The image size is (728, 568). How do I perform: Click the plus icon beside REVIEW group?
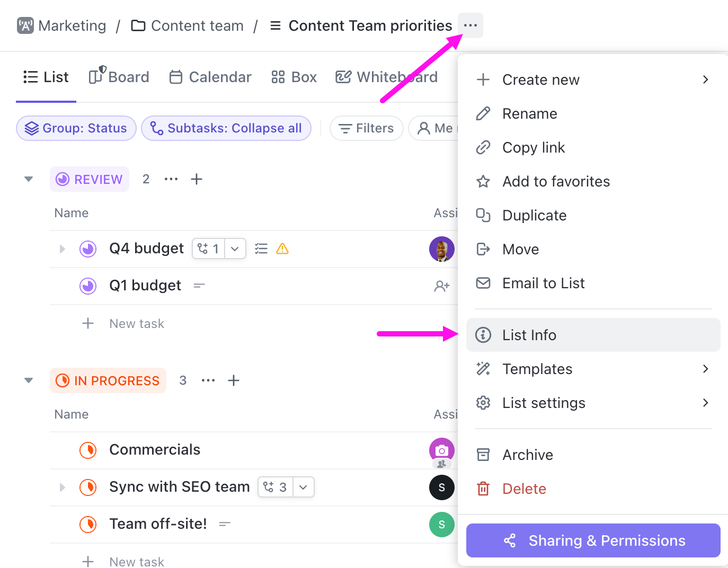197,179
